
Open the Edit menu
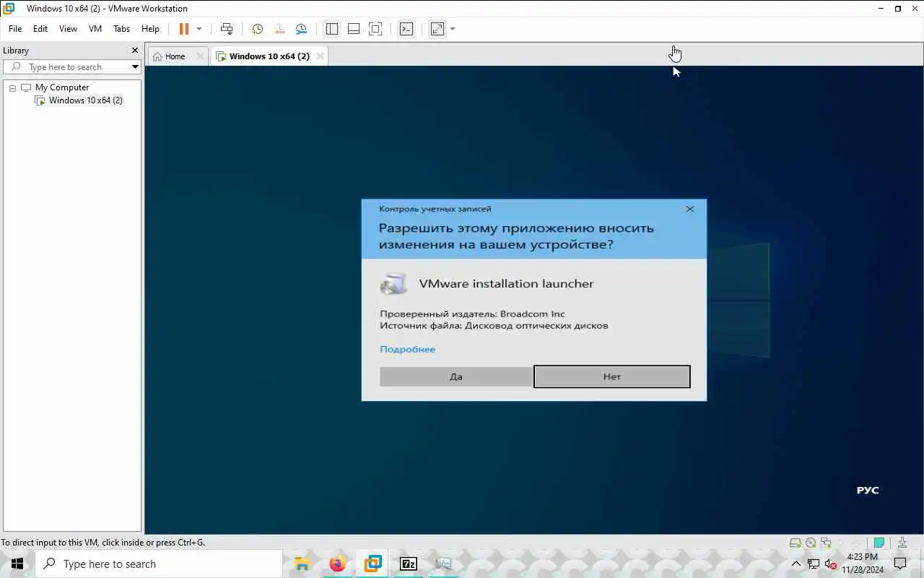40,29
